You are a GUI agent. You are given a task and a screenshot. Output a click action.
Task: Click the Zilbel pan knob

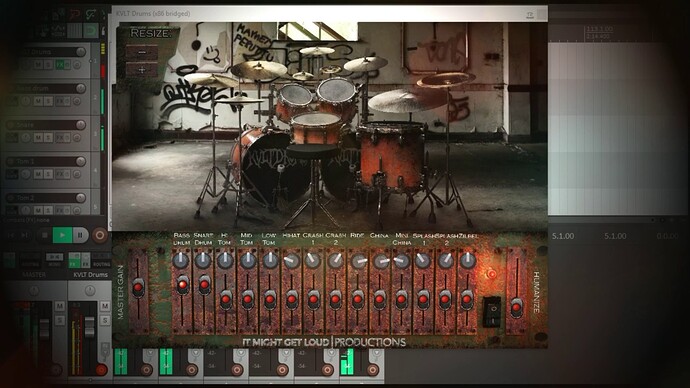(x=468, y=260)
